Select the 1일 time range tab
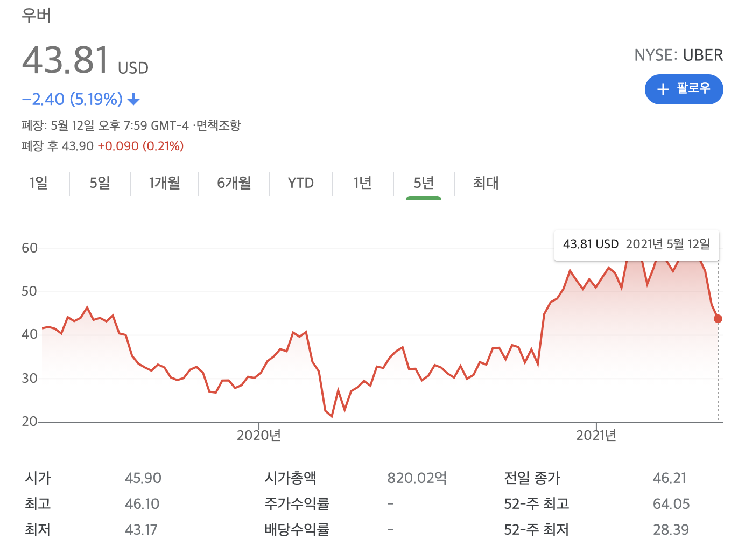745x560 pixels. 39,183
